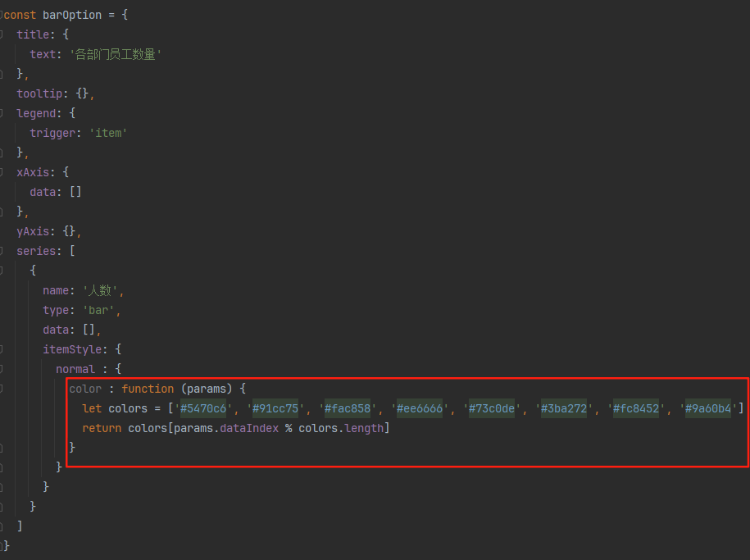The width and height of the screenshot is (750, 560).
Task: Click the itemStyle property key
Action: pos(72,349)
